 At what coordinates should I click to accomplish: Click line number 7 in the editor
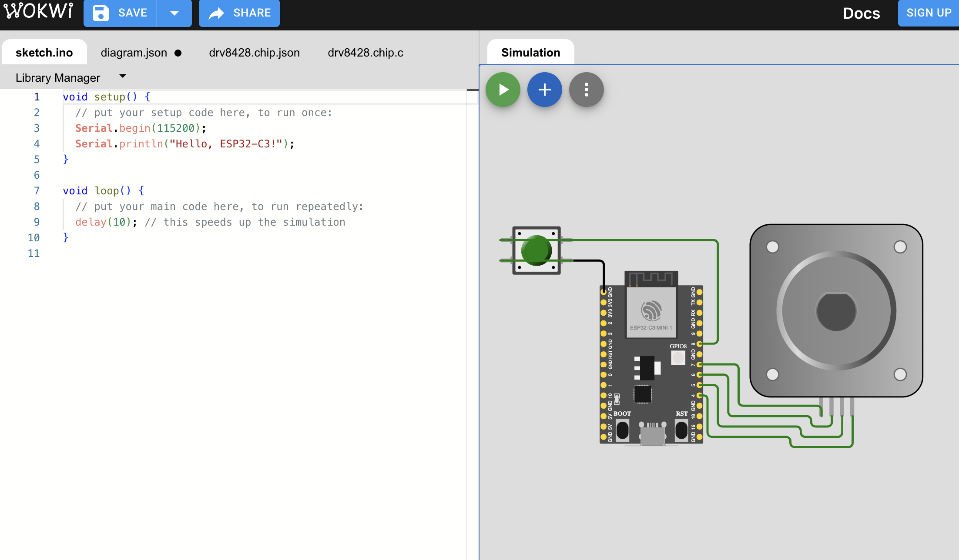point(37,191)
